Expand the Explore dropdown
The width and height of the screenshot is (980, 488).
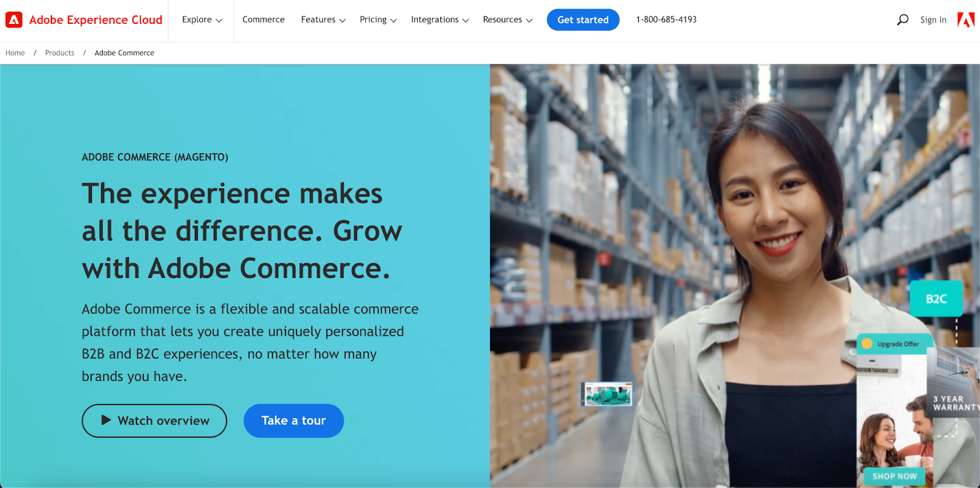pos(202,20)
